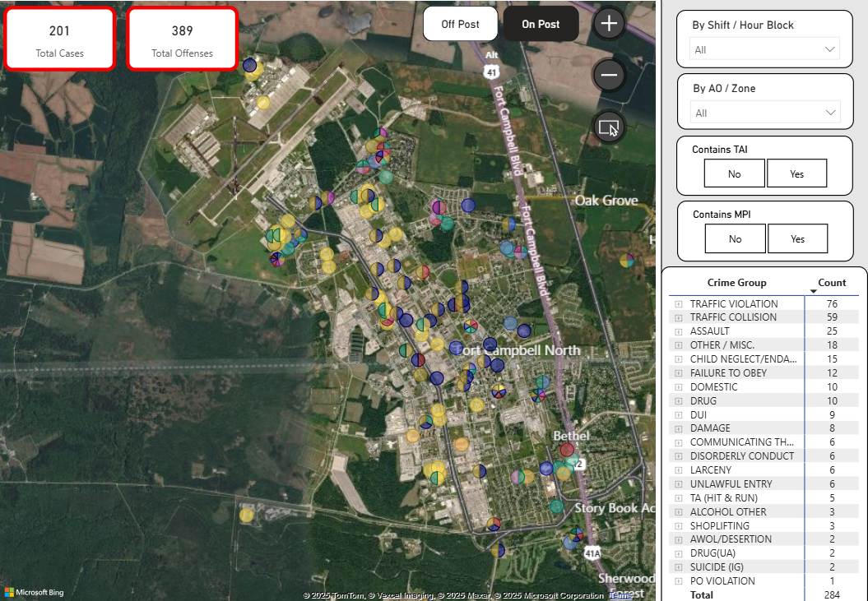Activate the rectangle selection tool on map
868x601 pixels.
tap(609, 127)
